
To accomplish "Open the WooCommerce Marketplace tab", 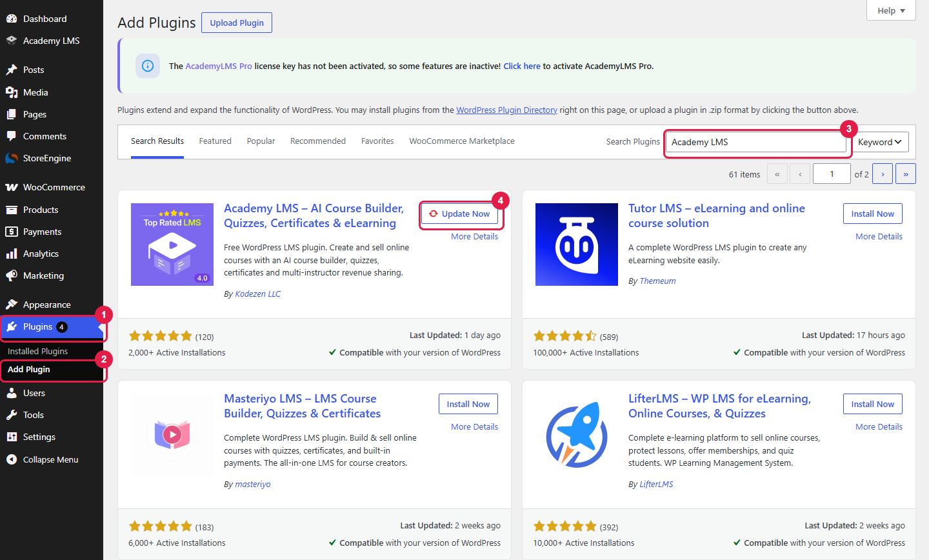I will [462, 141].
